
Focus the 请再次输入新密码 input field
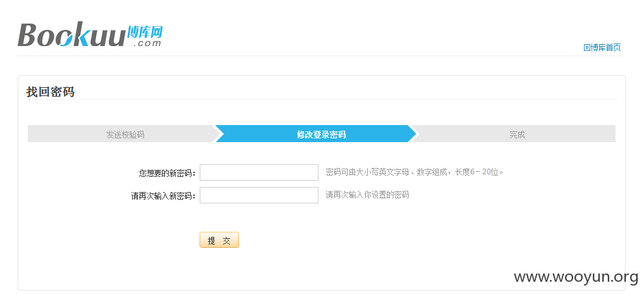tap(259, 195)
